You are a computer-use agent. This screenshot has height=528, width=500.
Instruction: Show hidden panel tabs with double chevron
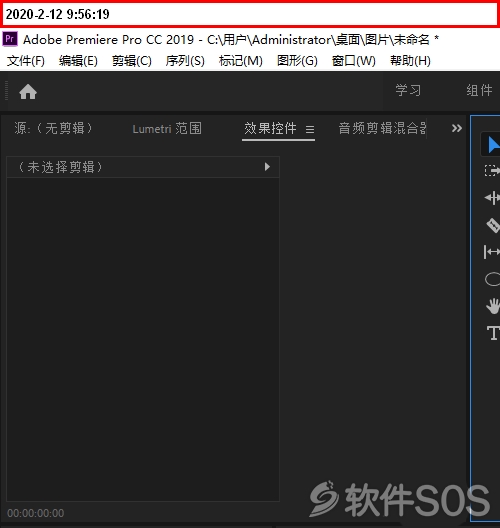click(x=457, y=128)
